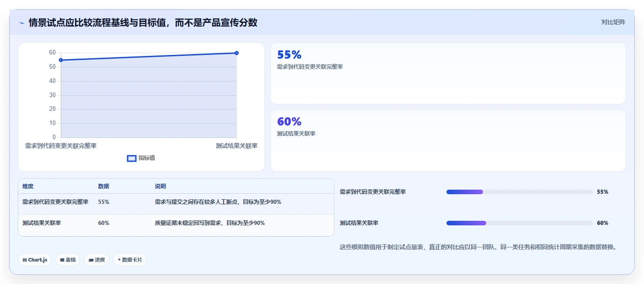The height and width of the screenshot is (284, 644).
Task: Click the 60% progress bar for 测试结果关联率
Action: tap(520, 223)
